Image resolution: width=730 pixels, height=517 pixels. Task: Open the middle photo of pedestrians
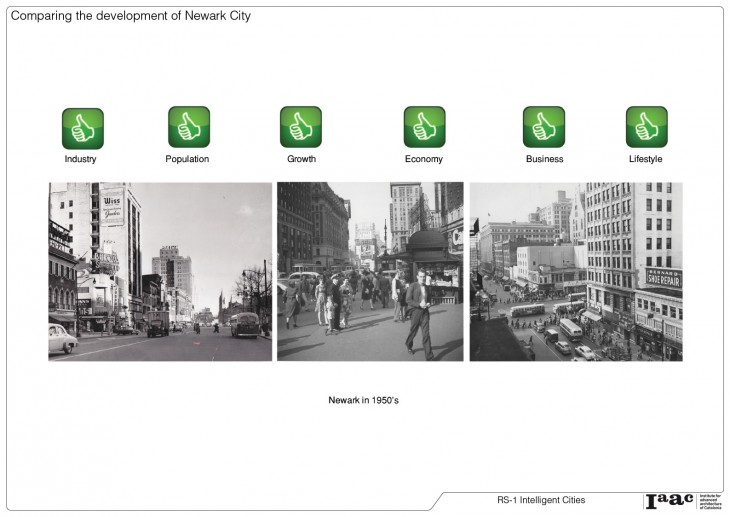click(x=370, y=271)
